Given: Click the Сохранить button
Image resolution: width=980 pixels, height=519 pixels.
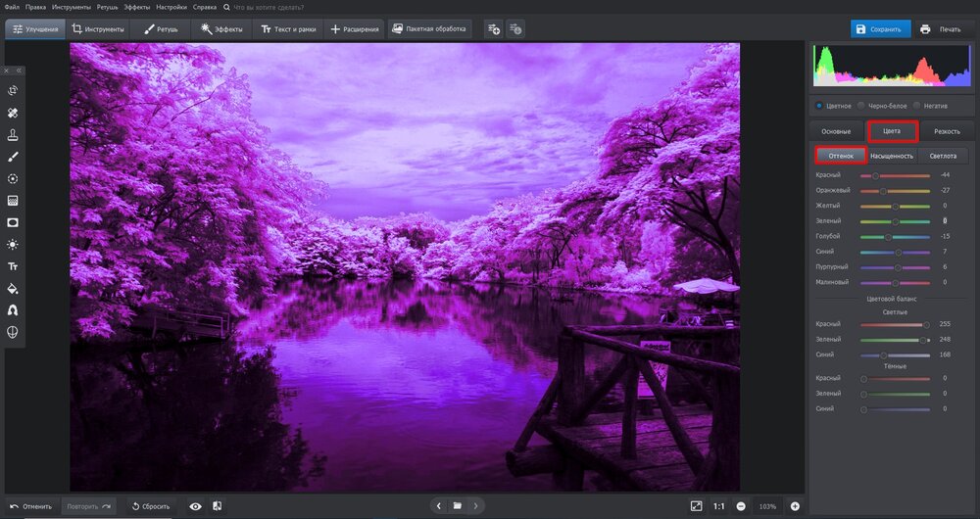Looking at the screenshot, I should tap(880, 29).
